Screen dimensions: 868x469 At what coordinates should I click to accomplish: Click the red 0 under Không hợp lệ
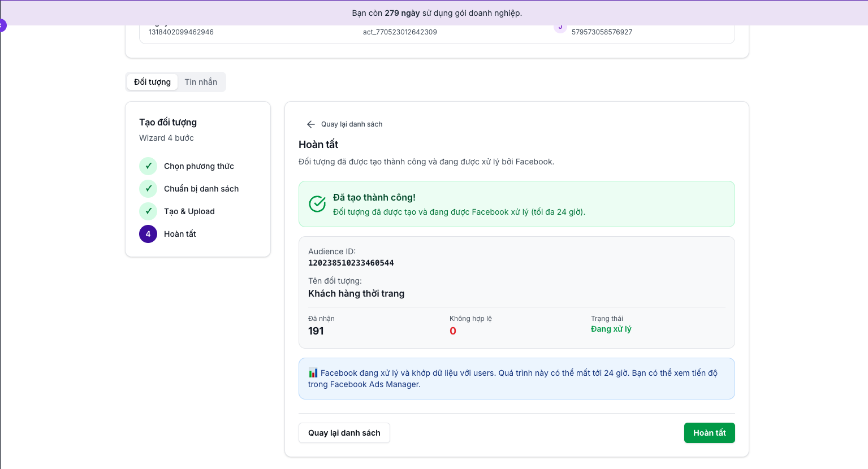point(452,331)
